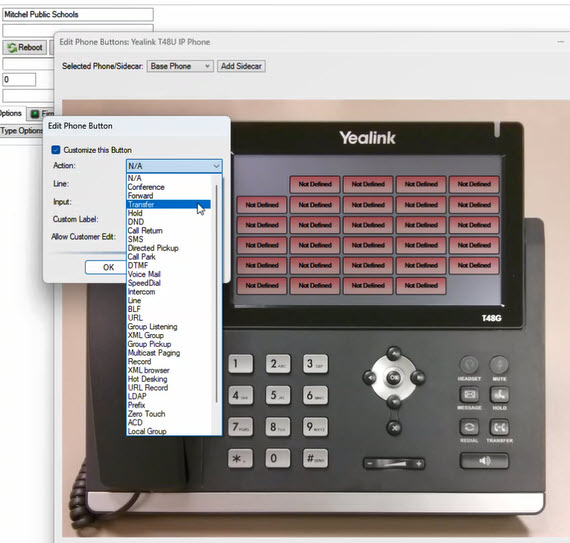Pick N/A entry in the Action list
Screen dimensions: 570x543
[x=169, y=178]
